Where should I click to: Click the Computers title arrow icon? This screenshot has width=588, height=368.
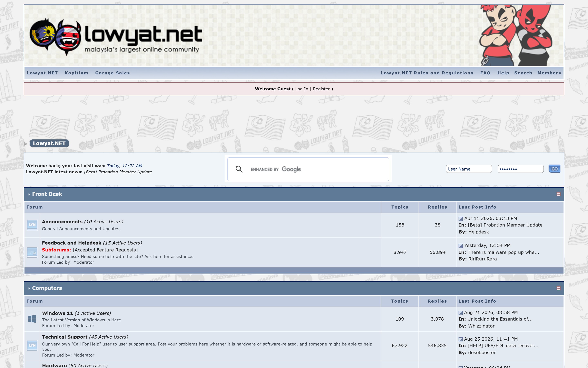pyautogui.click(x=29, y=288)
